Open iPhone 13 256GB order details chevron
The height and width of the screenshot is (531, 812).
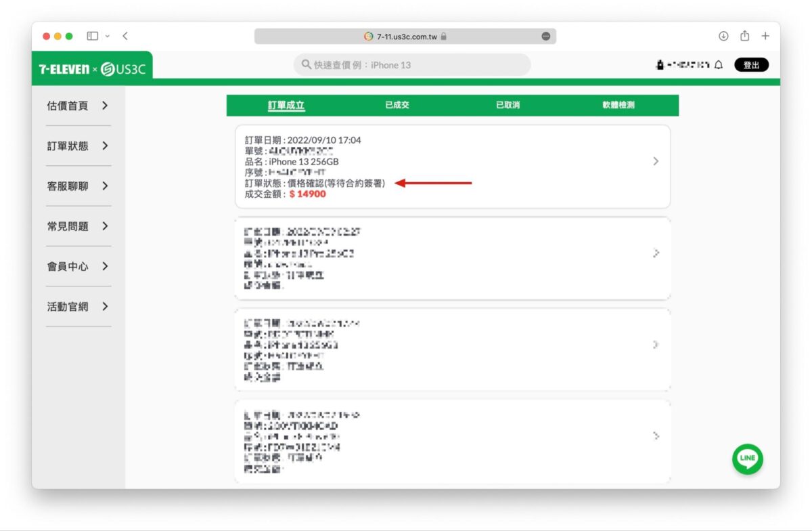point(655,161)
